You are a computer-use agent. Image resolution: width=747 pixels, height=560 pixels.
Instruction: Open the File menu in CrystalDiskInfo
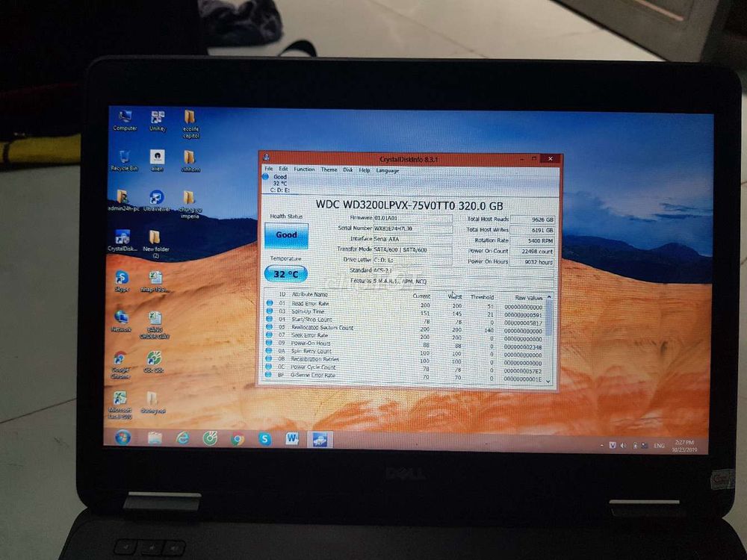(x=269, y=169)
